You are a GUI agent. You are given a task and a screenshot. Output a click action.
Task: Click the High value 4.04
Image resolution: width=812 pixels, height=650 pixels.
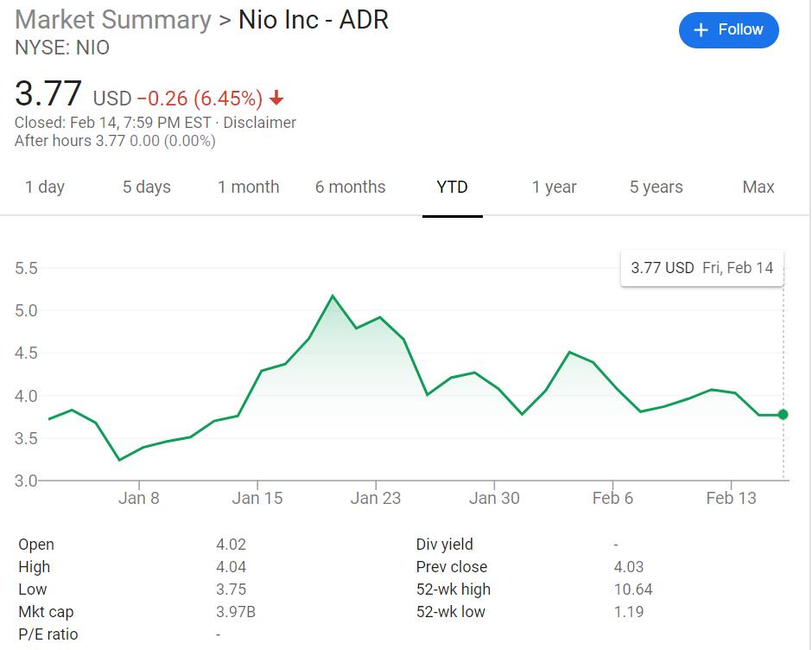point(231,566)
